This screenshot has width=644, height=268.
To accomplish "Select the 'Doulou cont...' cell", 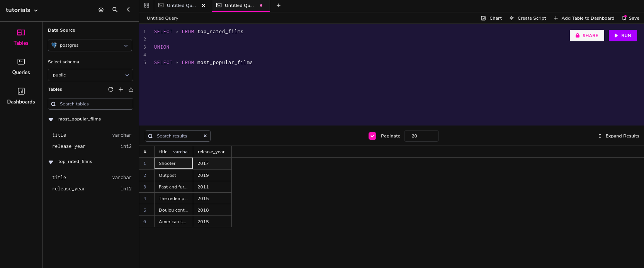I will click(173, 210).
